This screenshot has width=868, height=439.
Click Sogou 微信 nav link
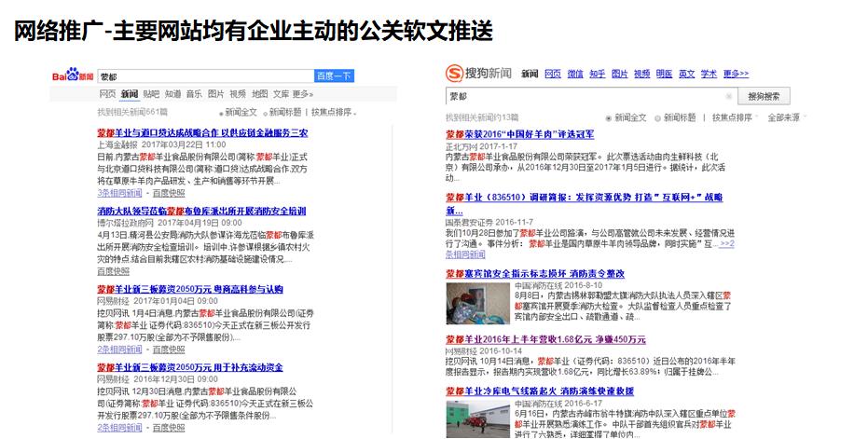[x=575, y=74]
